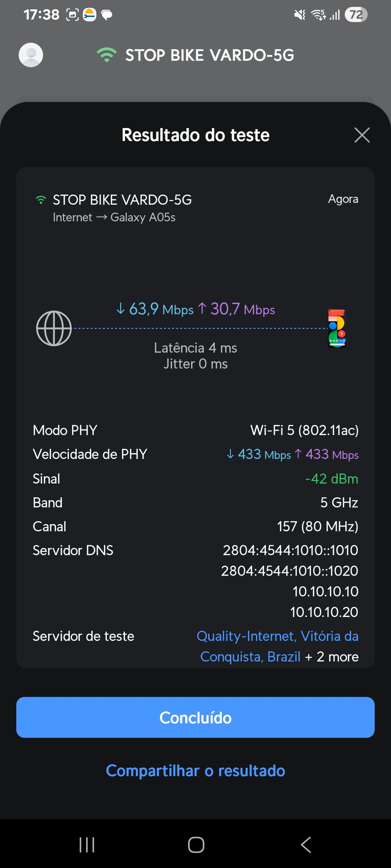The height and width of the screenshot is (868, 391).
Task: Tap Compartilhar o resultado link
Action: coord(195,771)
